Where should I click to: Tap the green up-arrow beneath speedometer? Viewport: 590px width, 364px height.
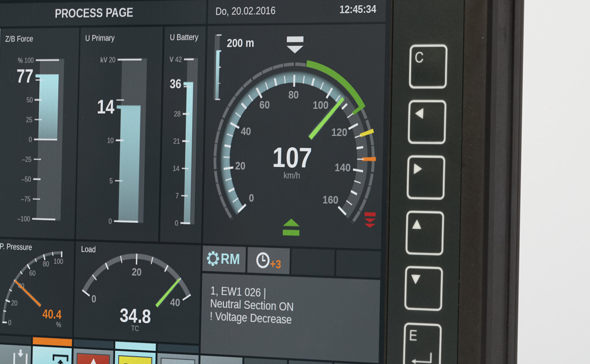click(291, 227)
